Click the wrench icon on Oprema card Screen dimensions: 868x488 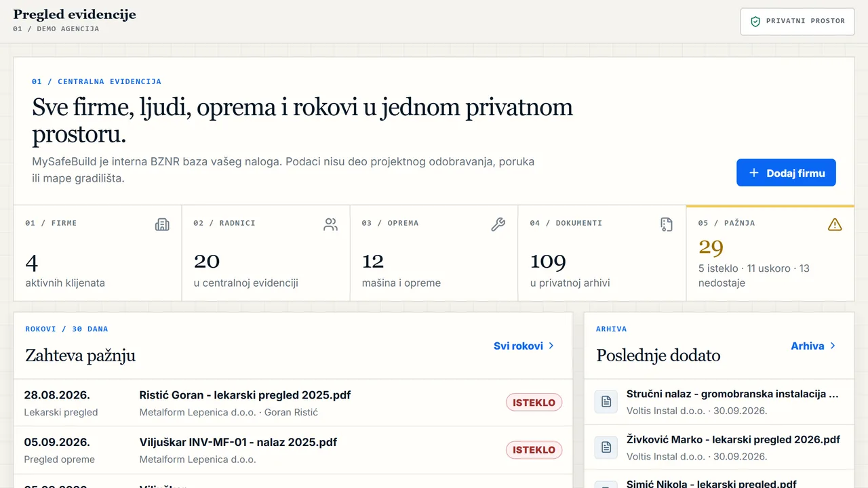498,224
